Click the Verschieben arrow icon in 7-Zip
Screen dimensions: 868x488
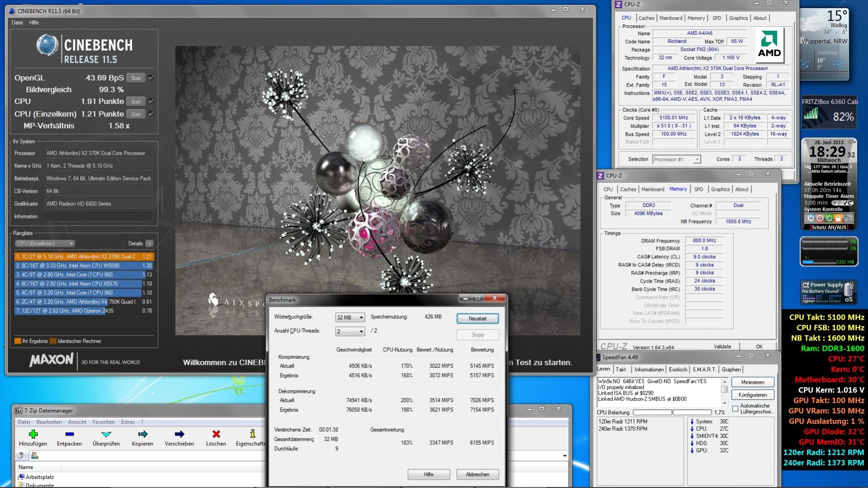click(x=179, y=434)
